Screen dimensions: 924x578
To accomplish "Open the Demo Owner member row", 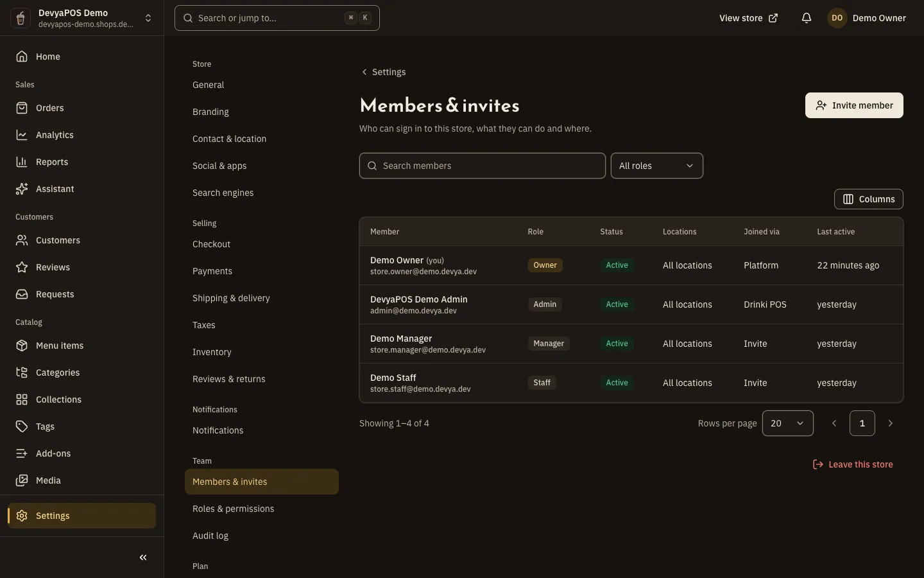I will point(631,265).
